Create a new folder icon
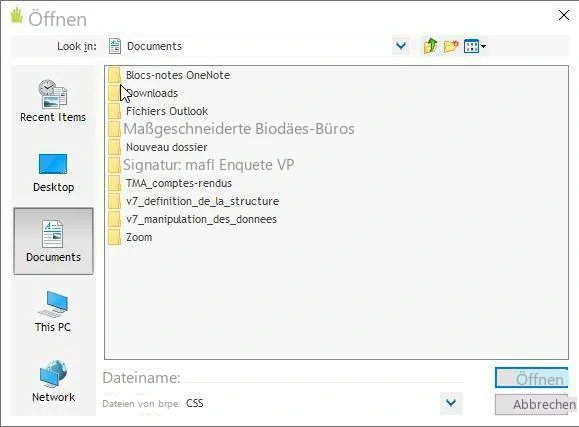 pos(451,46)
